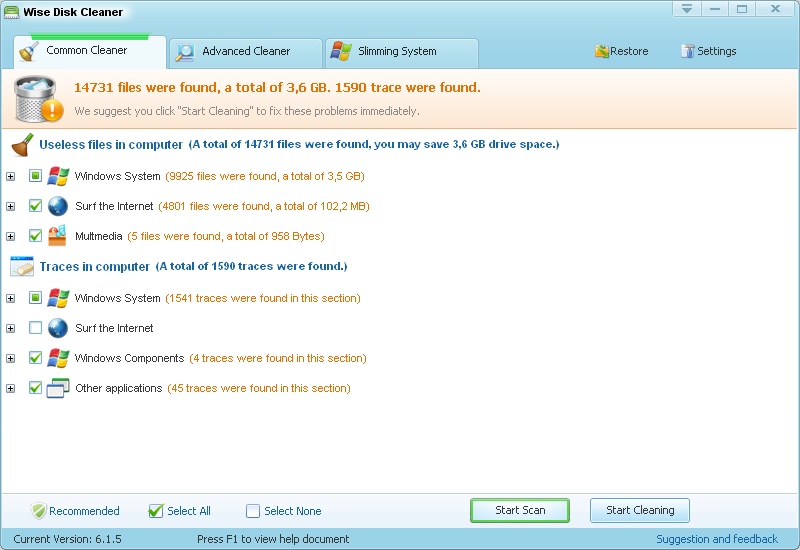The height and width of the screenshot is (550, 800).
Task: Expand Windows System traces node
Action: (10, 298)
